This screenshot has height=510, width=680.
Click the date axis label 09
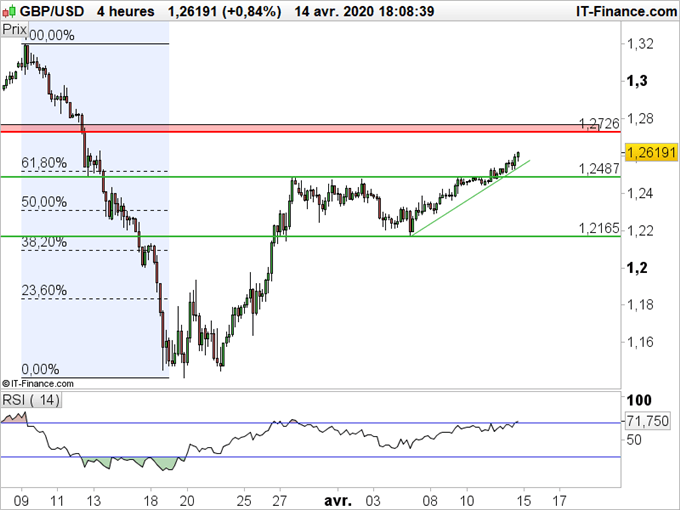21,500
